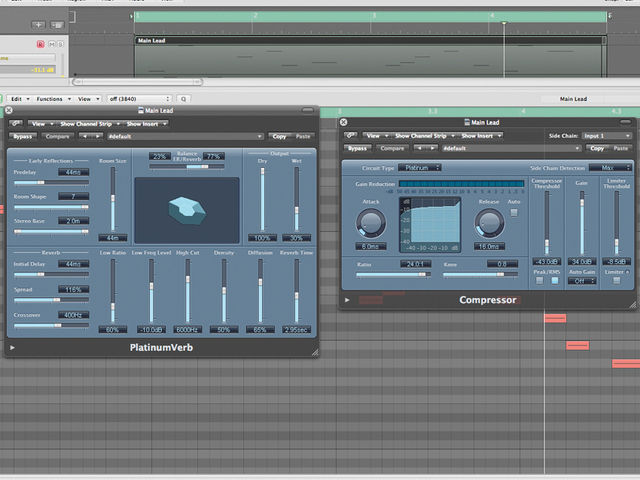640x480 pixels.
Task: Click Compare in PlatinumVerb window
Action: 57,136
